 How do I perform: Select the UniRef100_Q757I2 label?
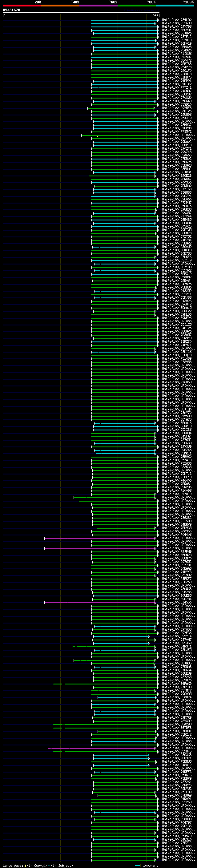[176, 843]
